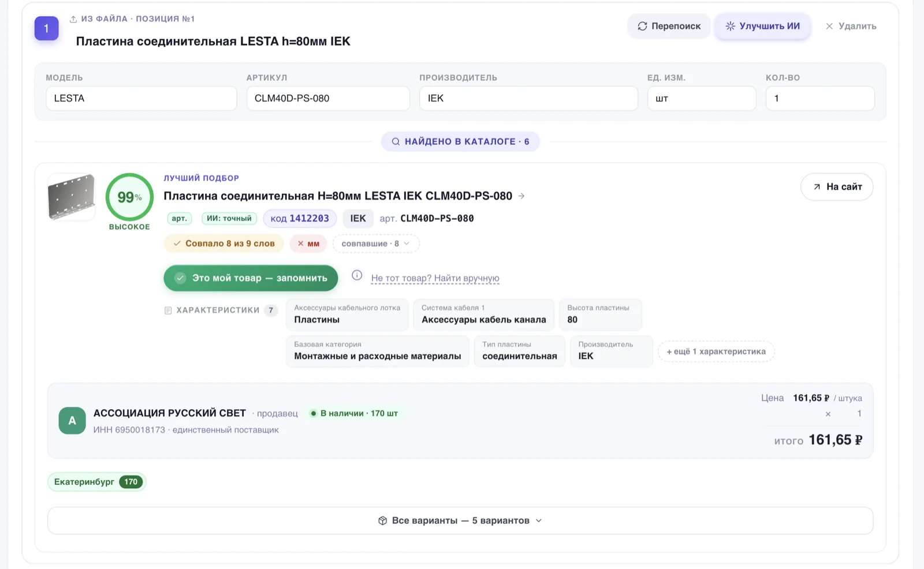Screen dimensions: 924x569
Task: Click the Система кабеля 1 chip
Action: (x=484, y=315)
